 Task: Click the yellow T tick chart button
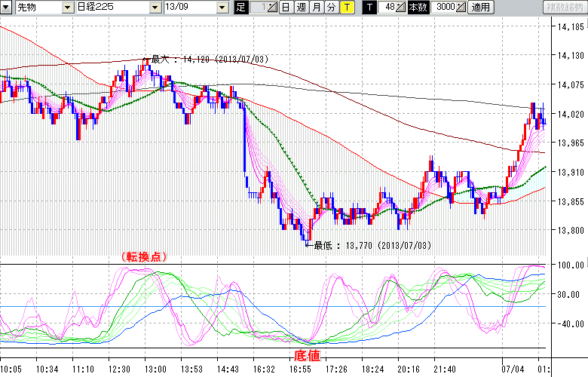point(346,8)
